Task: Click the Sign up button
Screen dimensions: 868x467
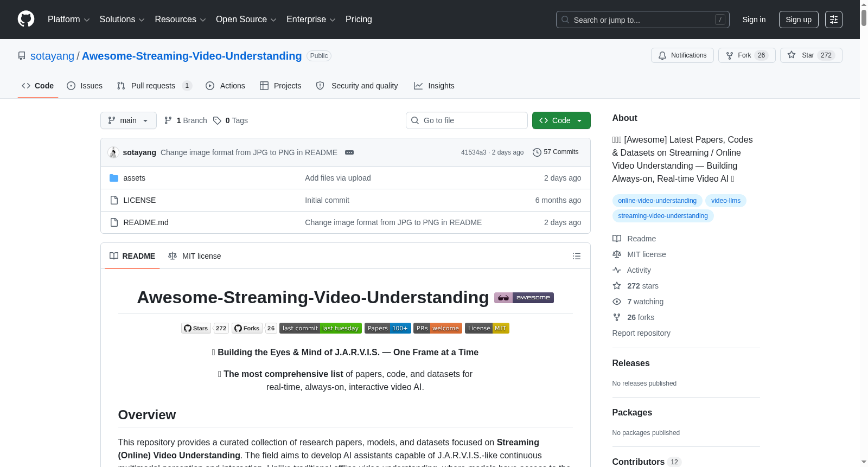Action: tap(799, 20)
